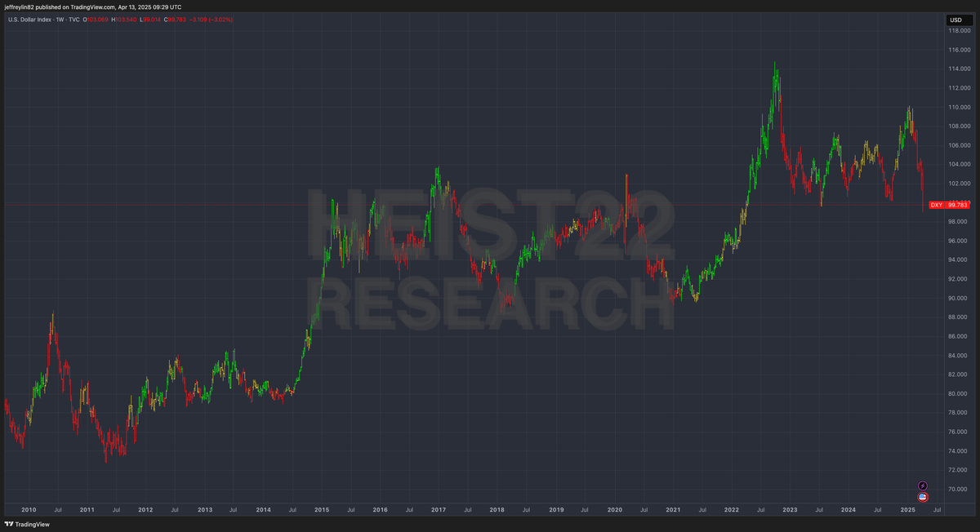980x532 pixels.
Task: Select the low value L99.014
Action: point(150,20)
